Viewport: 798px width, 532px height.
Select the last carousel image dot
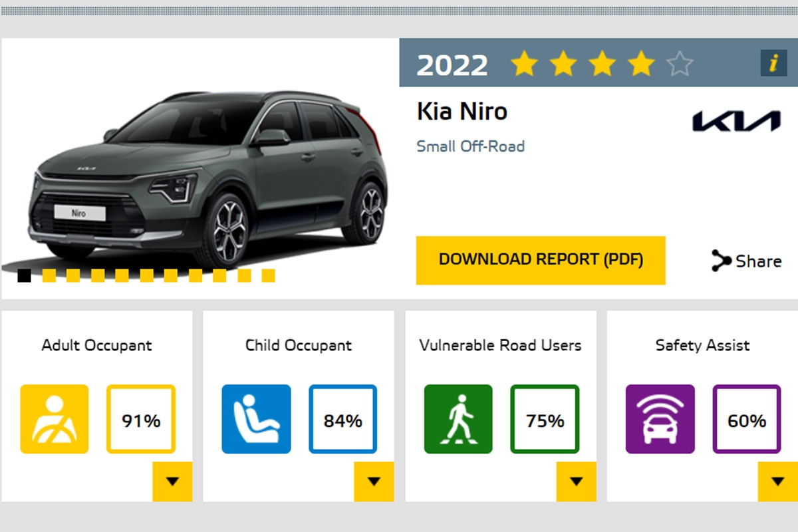268,275
